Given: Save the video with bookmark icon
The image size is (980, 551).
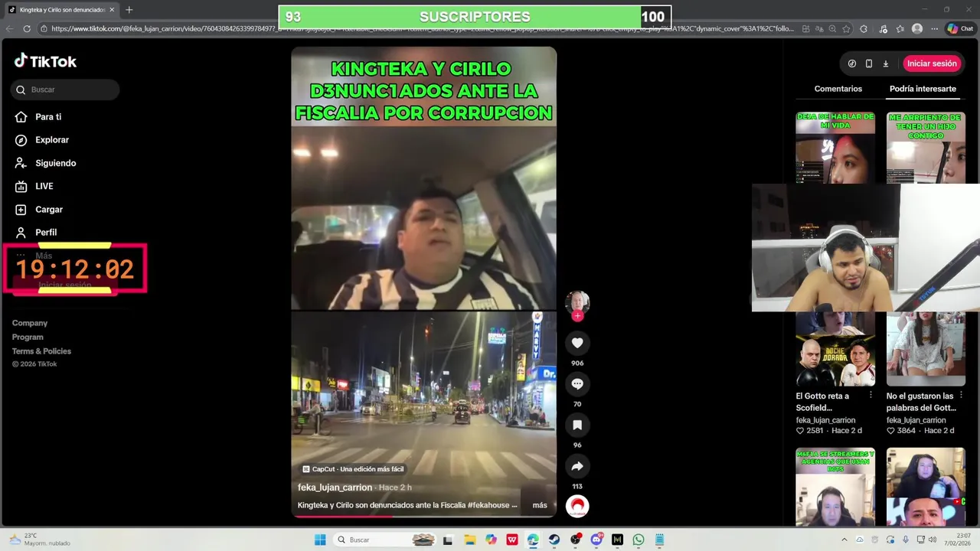Looking at the screenshot, I should (x=577, y=425).
